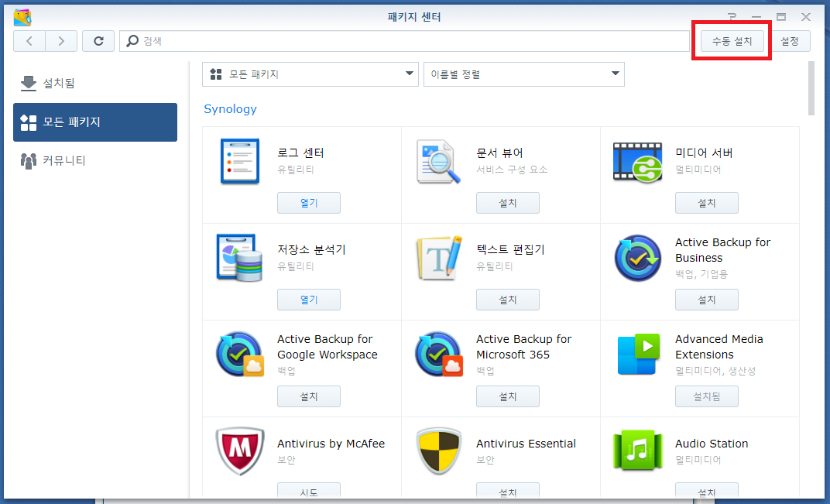Open 로그 센터 package title
The image size is (830, 504).
300,153
